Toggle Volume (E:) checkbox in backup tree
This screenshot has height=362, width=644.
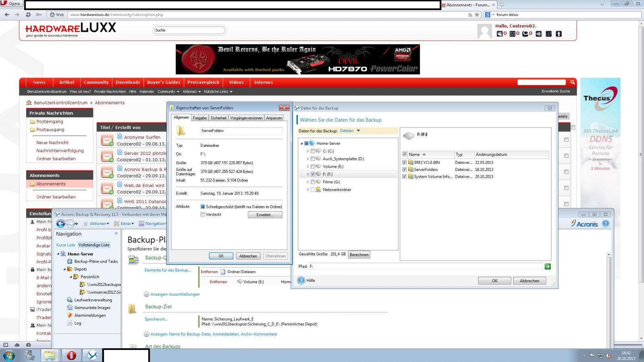[313, 167]
